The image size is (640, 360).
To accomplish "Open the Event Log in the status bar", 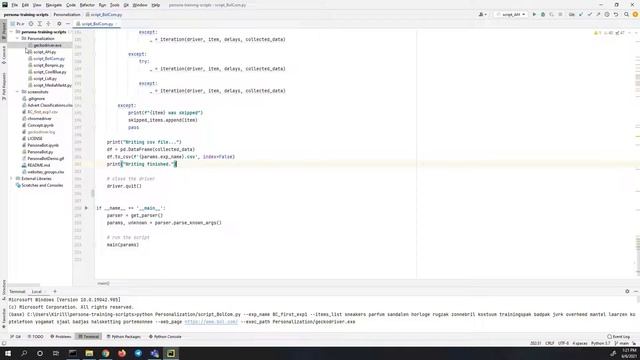I will pyautogui.click(x=619, y=337).
